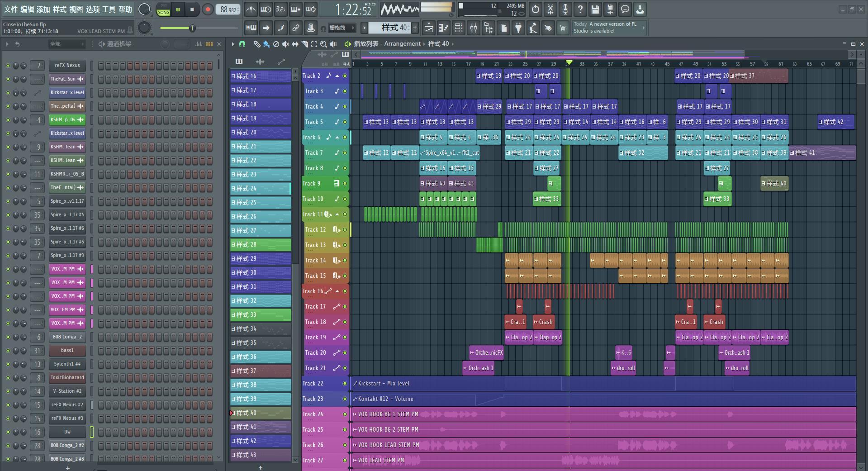Select the Playback speaker tool in playlist
Viewport: 868px width, 471px height.
(333, 44)
